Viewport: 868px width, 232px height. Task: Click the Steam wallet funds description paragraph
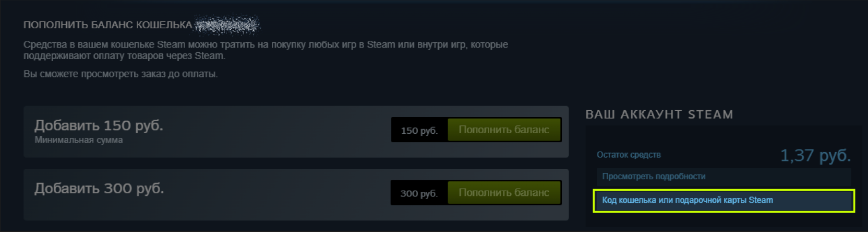266,50
